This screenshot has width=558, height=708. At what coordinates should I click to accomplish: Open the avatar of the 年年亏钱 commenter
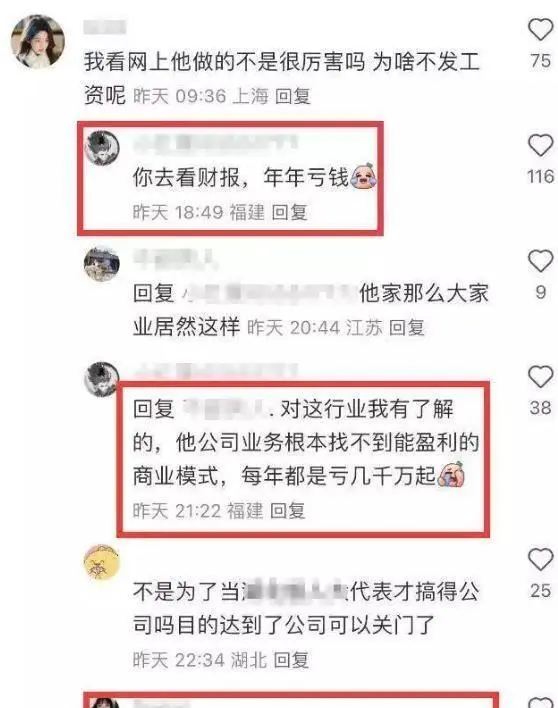102,148
